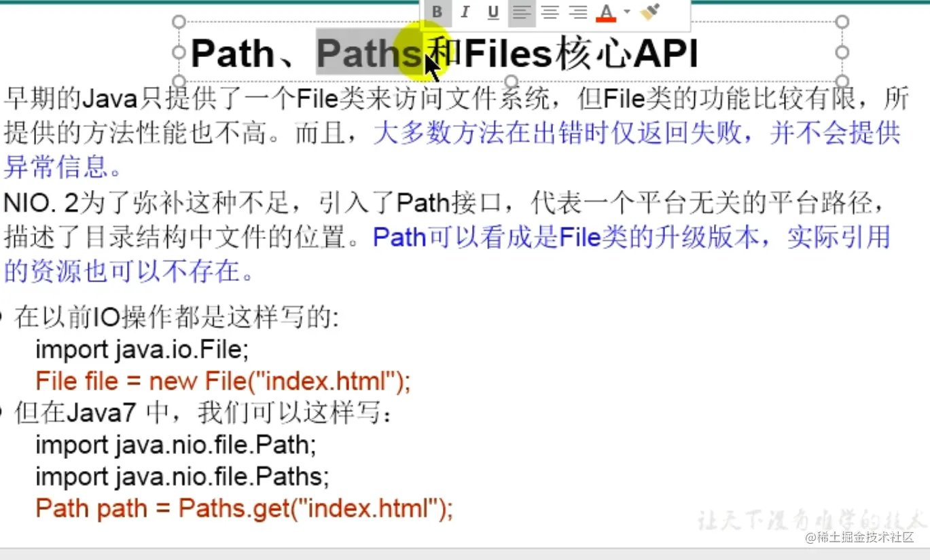Click the title box right-middle sizing handle

tap(842, 52)
